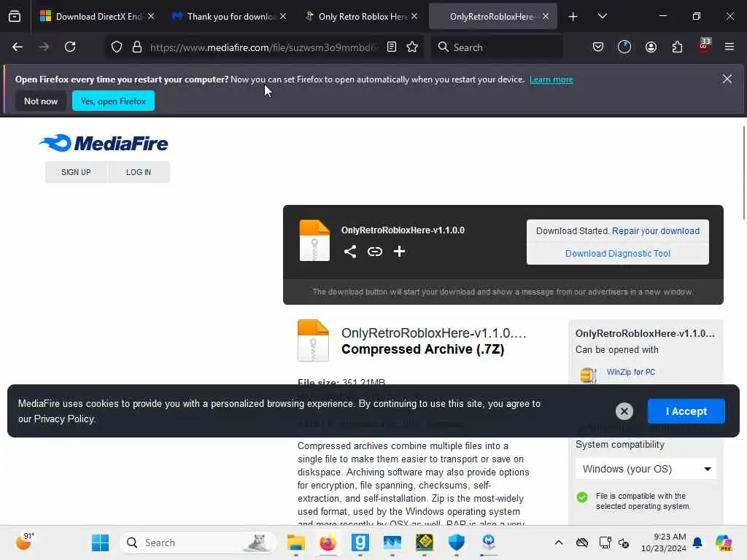This screenshot has height=560, width=747.
Task: Open the weather widget showing 91°
Action: (x=25, y=542)
